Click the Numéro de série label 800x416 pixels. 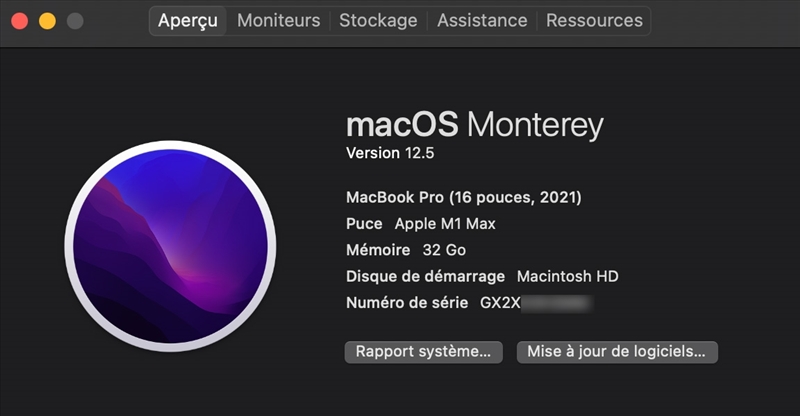point(408,302)
